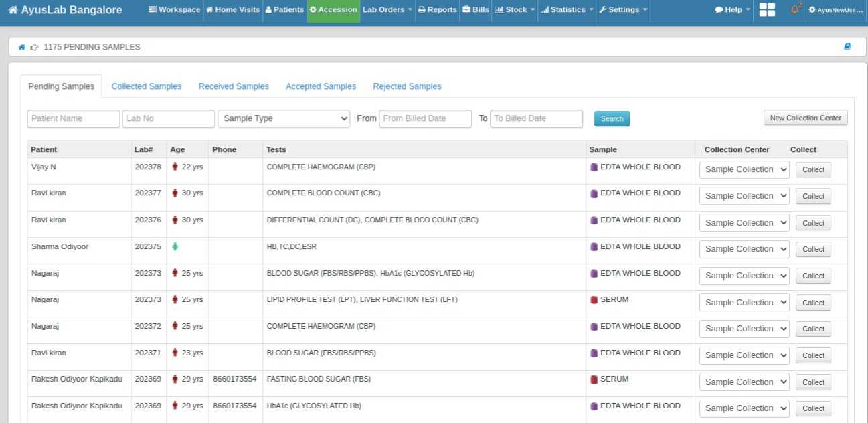Click the notification bell icon
Screen dimensions: 868x423
coord(793,8)
